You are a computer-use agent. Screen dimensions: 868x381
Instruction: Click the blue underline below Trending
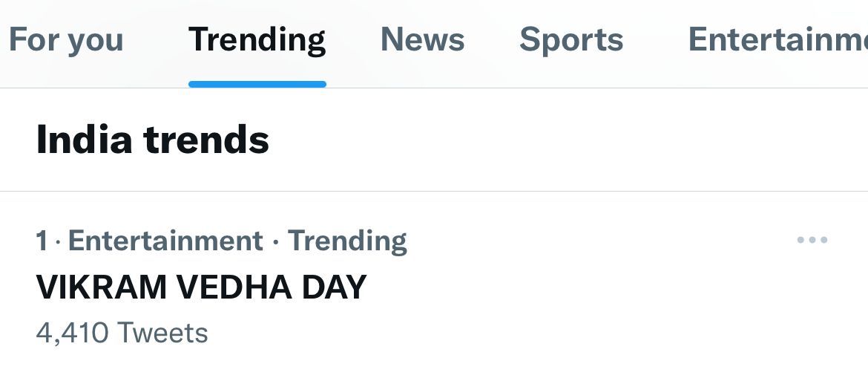(257, 84)
